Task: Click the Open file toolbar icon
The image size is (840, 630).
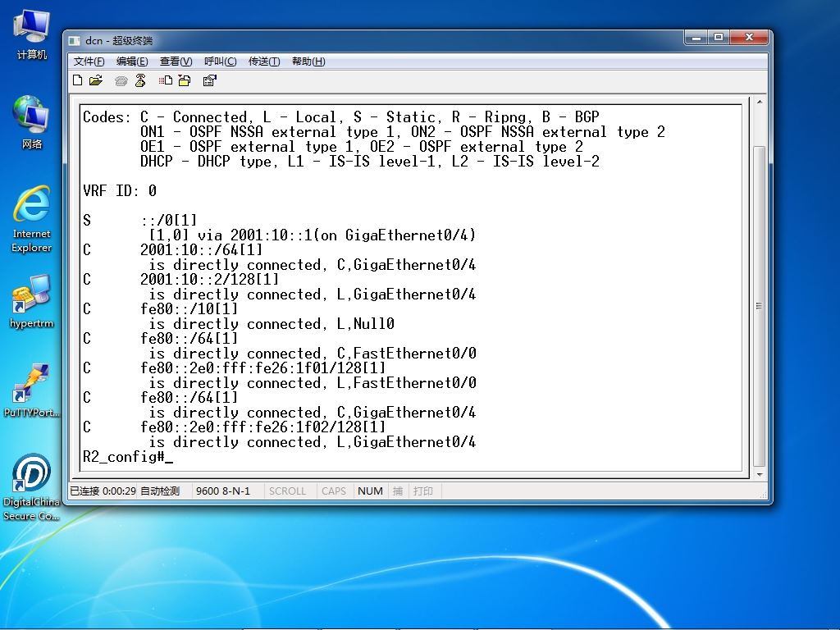Action: pyautogui.click(x=96, y=81)
